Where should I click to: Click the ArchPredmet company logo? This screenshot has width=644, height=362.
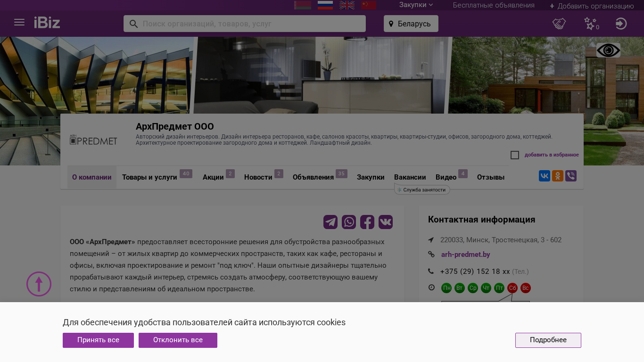[x=93, y=140]
